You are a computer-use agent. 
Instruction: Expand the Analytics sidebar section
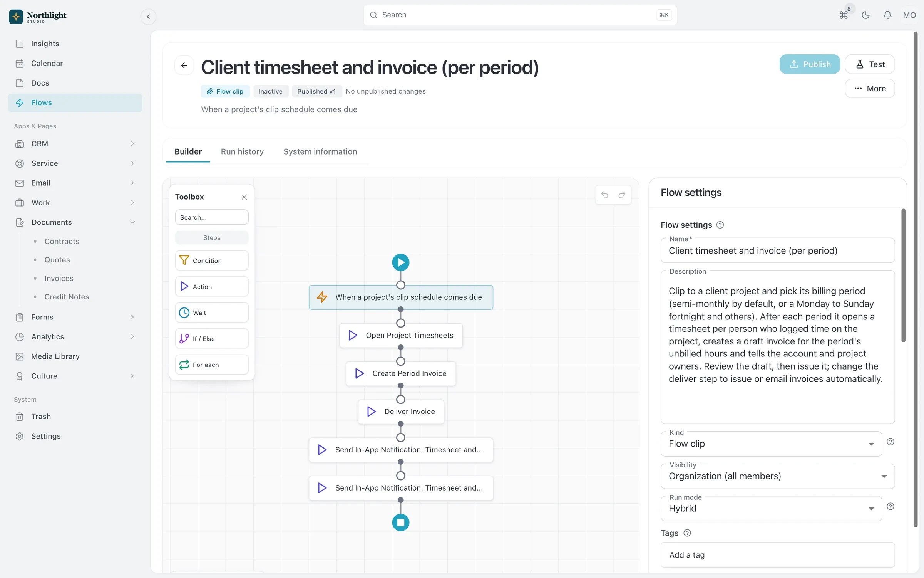point(75,337)
